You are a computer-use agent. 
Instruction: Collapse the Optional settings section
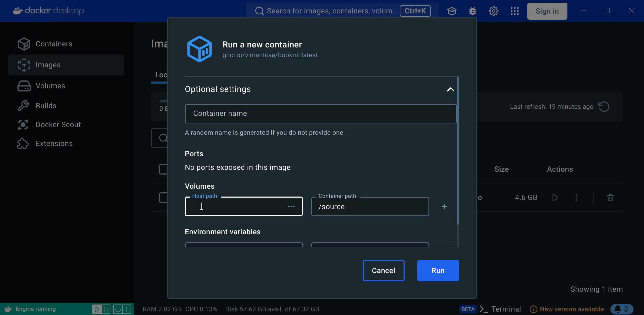click(x=450, y=89)
